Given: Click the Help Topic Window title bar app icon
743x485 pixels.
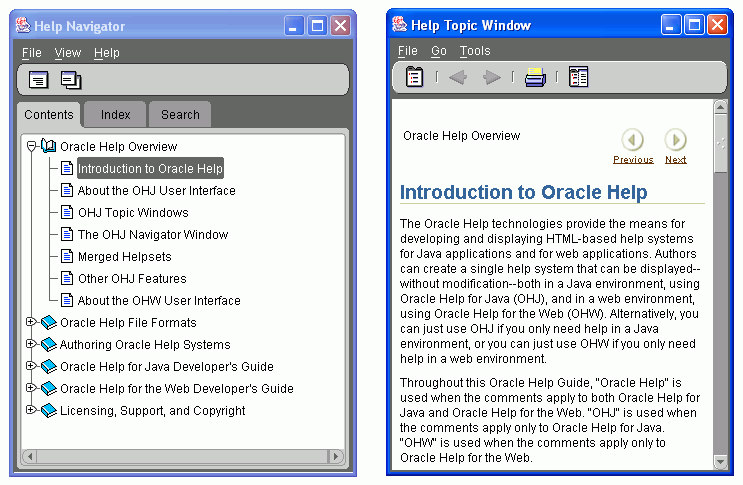Looking at the screenshot, I should point(399,24).
